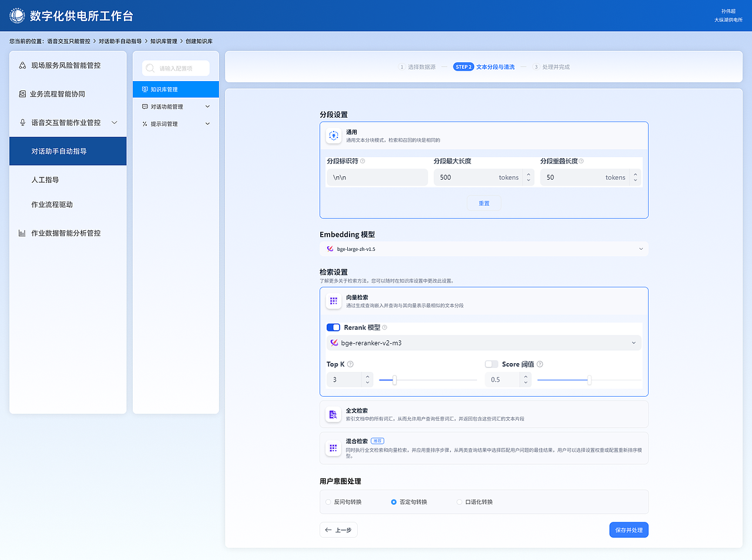Click the 知识库管理 icon in the submenu
752x560 pixels.
[x=145, y=89]
